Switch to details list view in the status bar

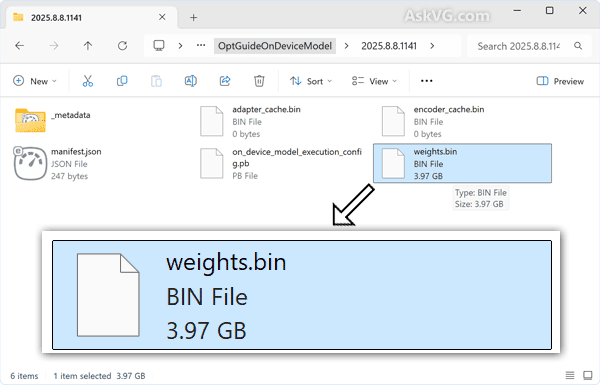(570, 375)
